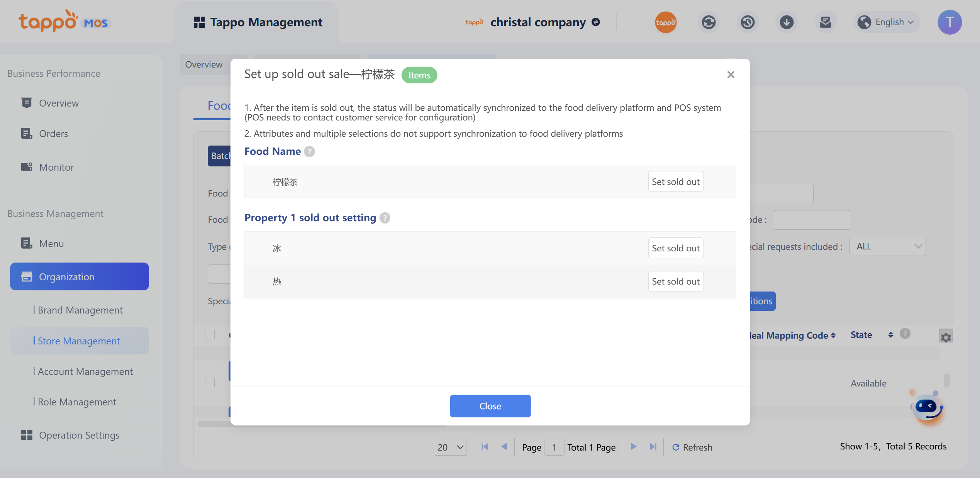Toggle the header select-all checkbox
The width and height of the screenshot is (980, 478).
pyautogui.click(x=210, y=334)
